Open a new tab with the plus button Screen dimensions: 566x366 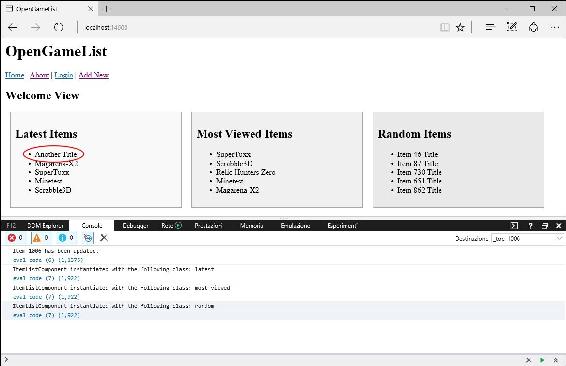(106, 9)
